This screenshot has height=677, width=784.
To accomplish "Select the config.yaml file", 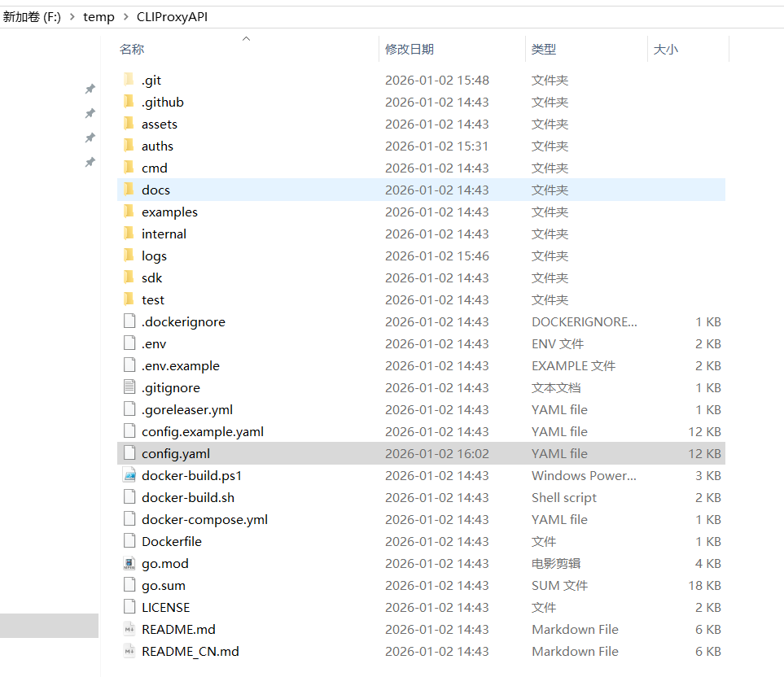I will click(x=421, y=453).
